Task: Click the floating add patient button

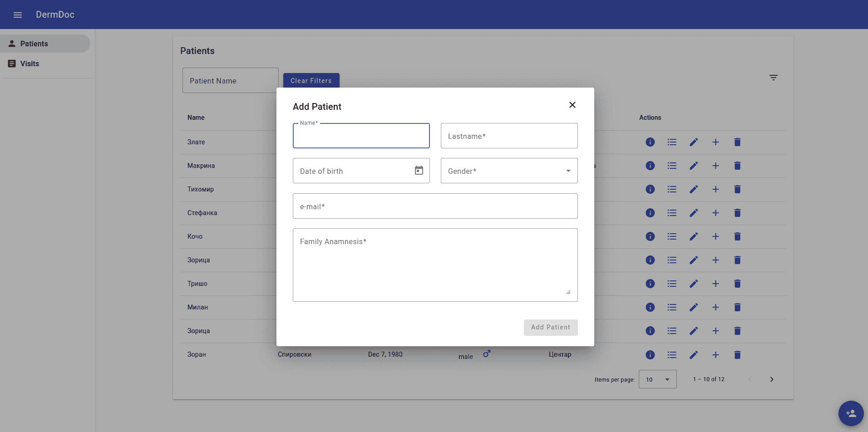Action: (x=850, y=413)
